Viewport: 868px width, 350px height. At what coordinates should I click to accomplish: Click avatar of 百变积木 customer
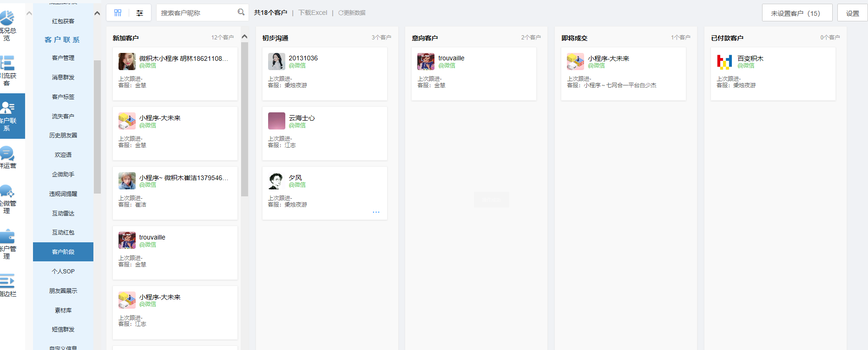725,62
